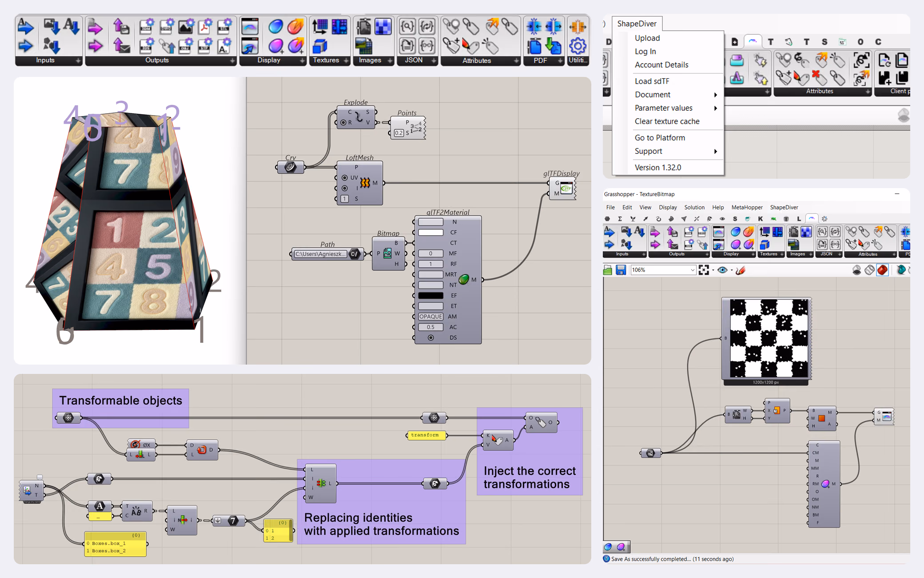Image resolution: width=924 pixels, height=578 pixels.
Task: Toggle the eye preview icon in canvas toolbar
Action: click(722, 270)
